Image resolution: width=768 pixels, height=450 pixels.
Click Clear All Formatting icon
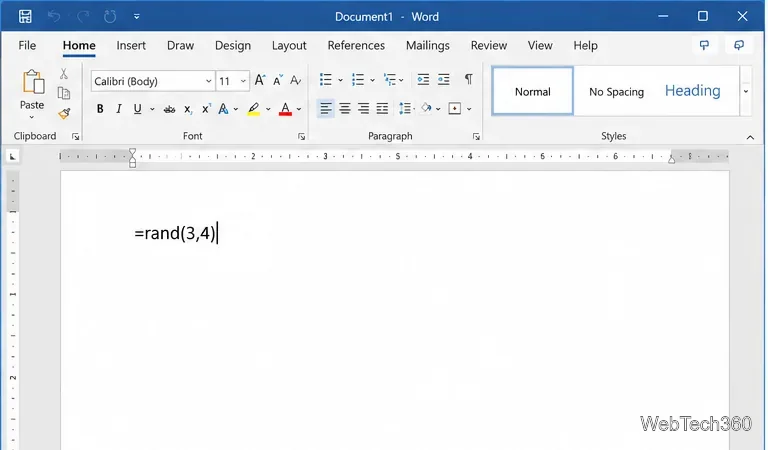tap(295, 80)
